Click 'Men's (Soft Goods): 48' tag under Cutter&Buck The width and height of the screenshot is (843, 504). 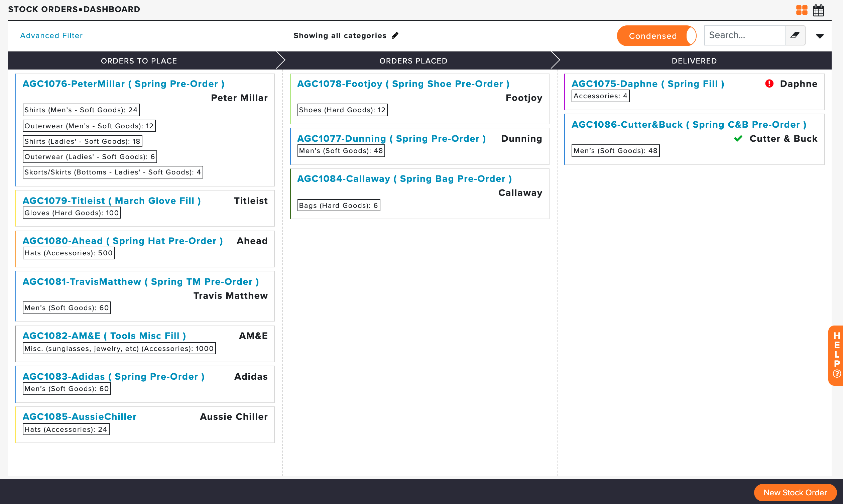click(615, 151)
